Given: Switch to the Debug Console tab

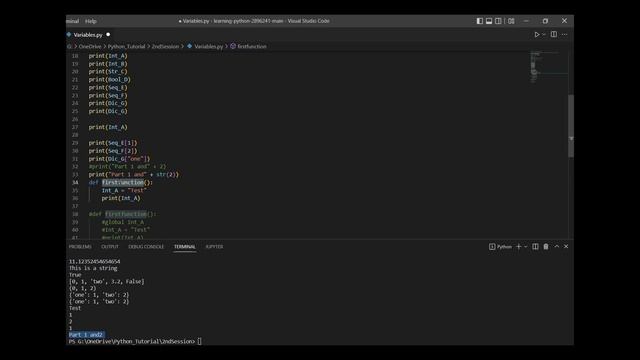Looking at the screenshot, I should click(146, 247).
